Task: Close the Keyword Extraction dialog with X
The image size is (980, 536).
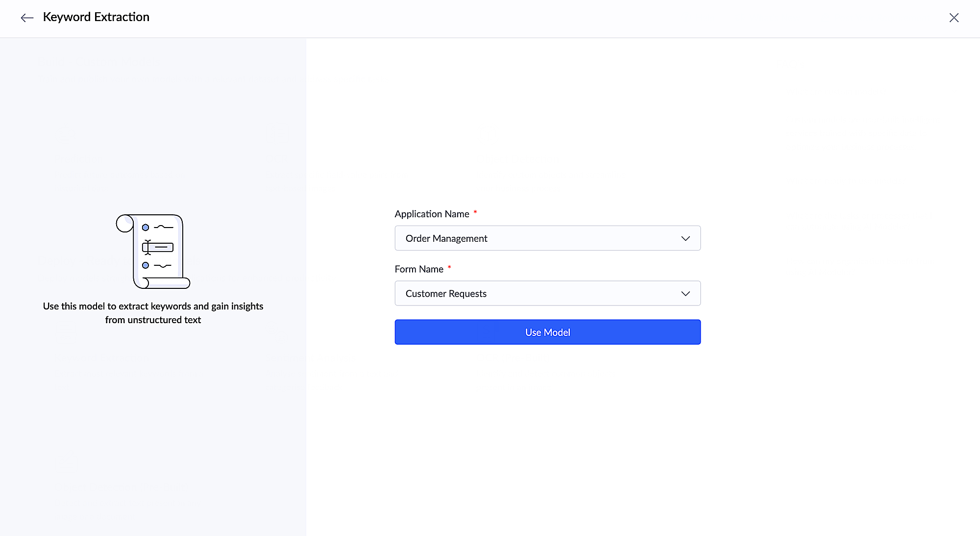Action: [954, 18]
